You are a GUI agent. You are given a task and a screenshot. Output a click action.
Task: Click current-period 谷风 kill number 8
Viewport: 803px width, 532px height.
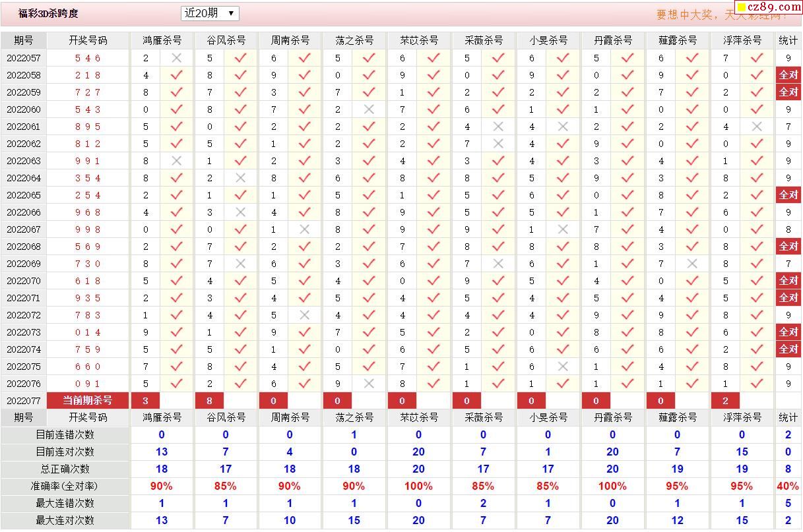(x=209, y=400)
